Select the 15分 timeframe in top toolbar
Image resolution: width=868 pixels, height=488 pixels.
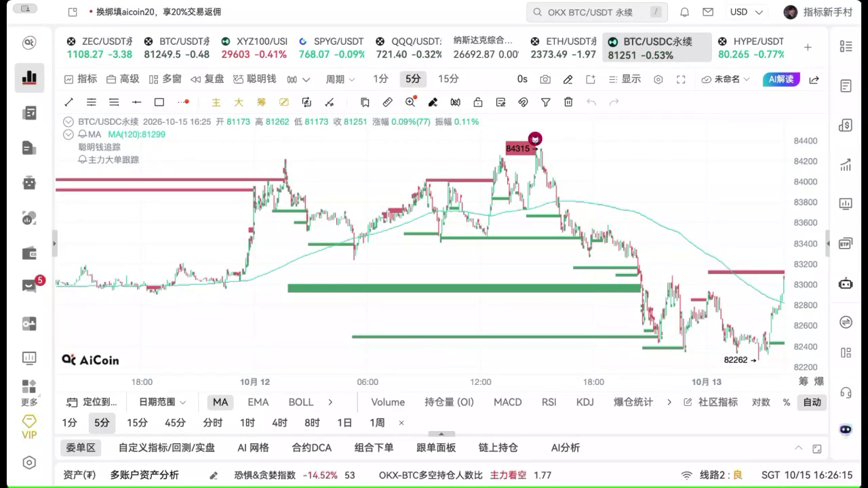(448, 79)
